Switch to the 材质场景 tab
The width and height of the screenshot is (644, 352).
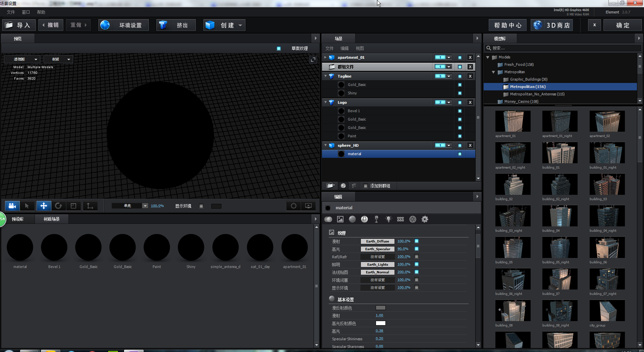[x=52, y=219]
